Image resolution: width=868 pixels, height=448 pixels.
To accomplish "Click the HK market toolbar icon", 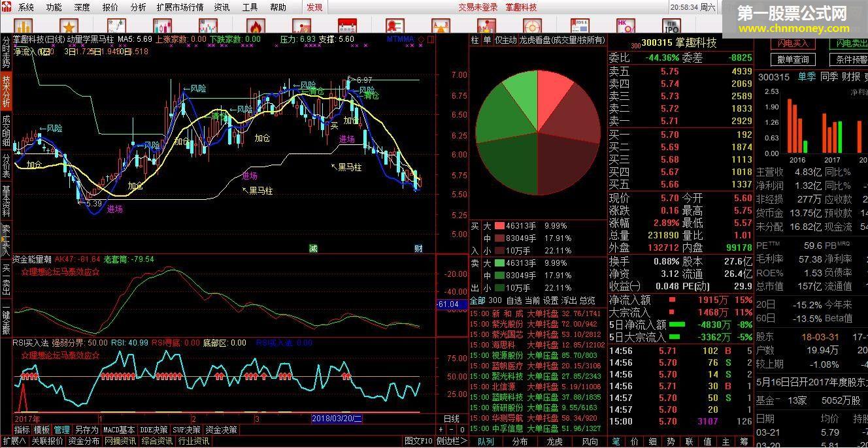I will click(626, 27).
